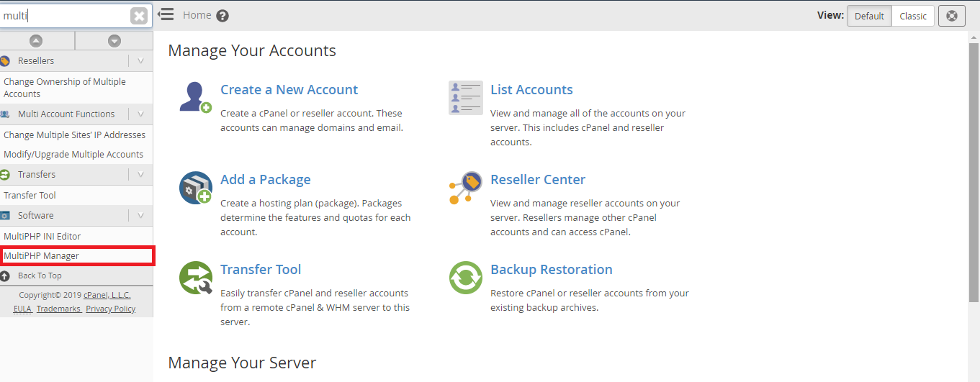Click the Multi Account Functions icon

5,114
